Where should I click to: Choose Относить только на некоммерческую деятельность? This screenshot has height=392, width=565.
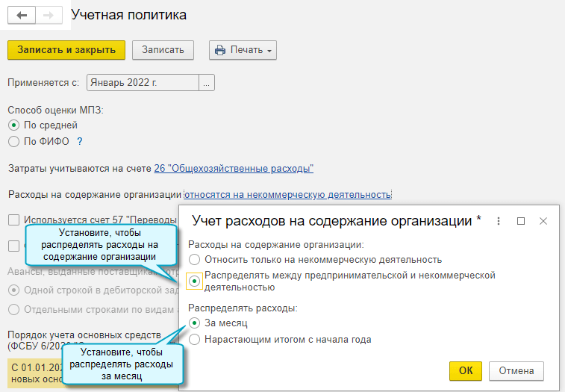195,260
